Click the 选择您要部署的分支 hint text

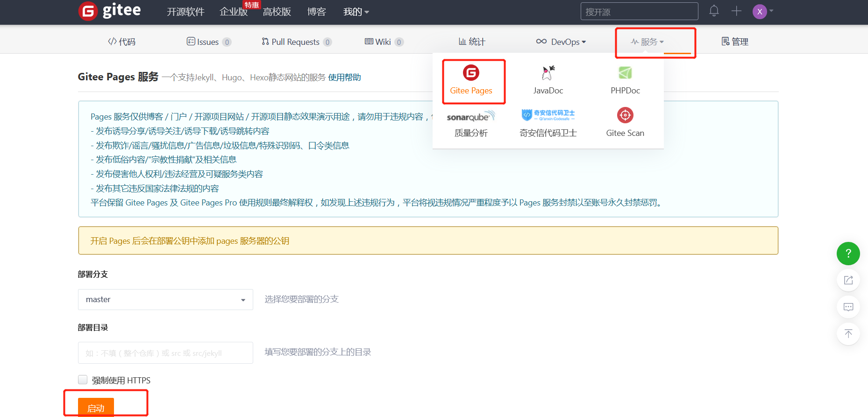[301, 299]
